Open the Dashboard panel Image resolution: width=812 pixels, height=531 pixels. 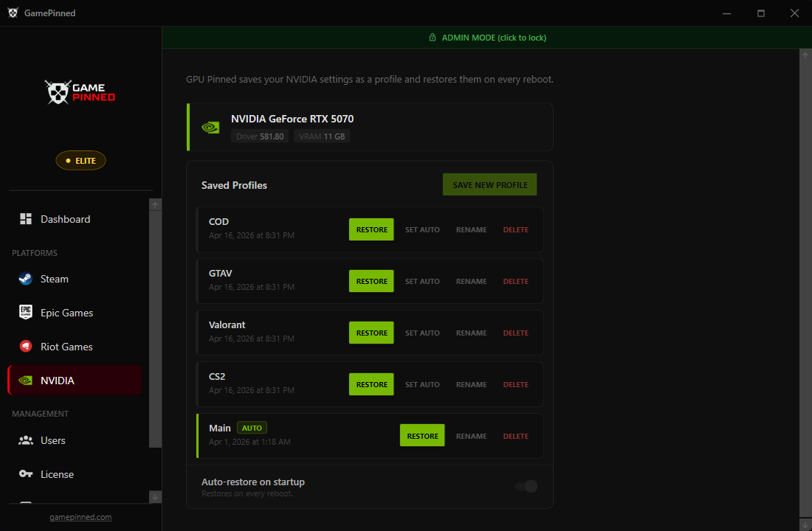pyautogui.click(x=66, y=219)
